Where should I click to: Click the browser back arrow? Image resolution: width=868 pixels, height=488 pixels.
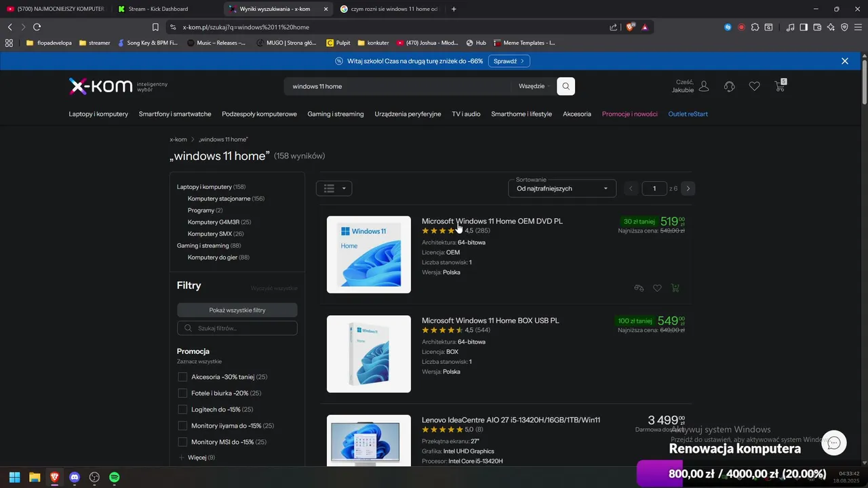[x=9, y=27]
